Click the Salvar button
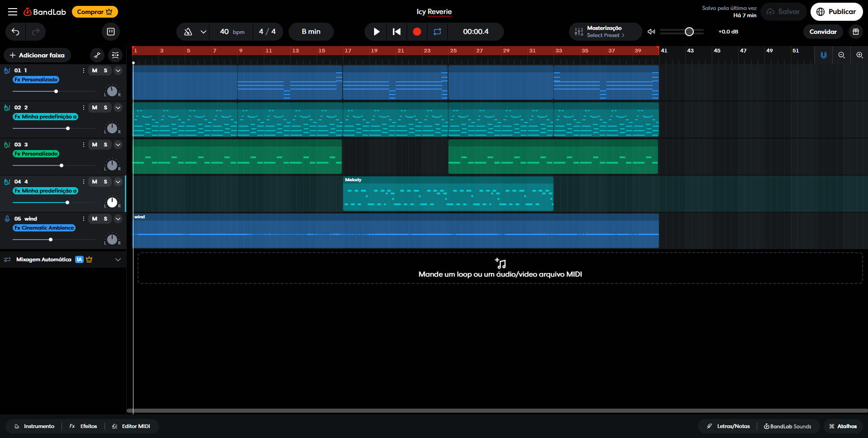This screenshot has height=438, width=868. [x=783, y=12]
